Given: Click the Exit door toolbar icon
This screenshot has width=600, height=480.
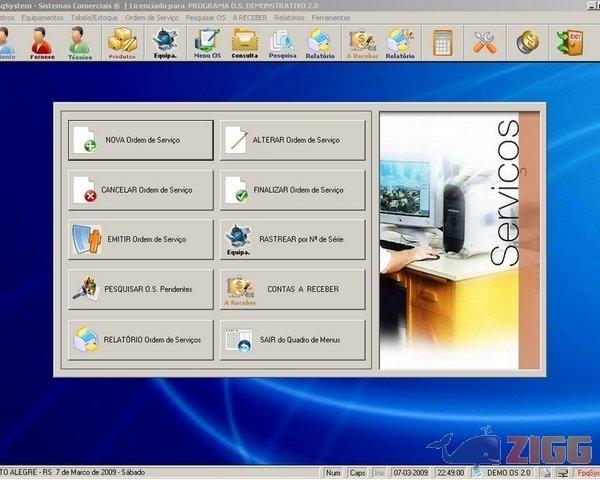Looking at the screenshot, I should [x=570, y=42].
